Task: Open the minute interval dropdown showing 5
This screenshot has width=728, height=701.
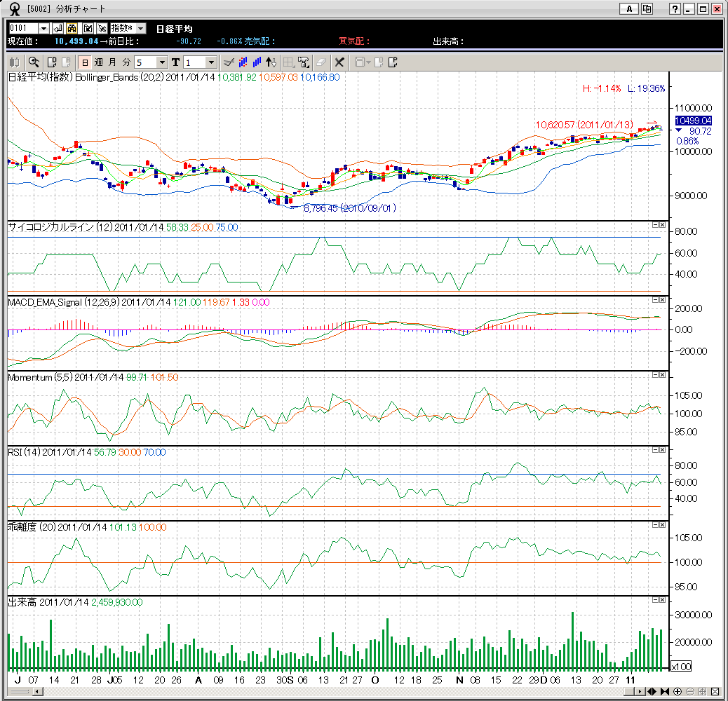Action: (x=162, y=62)
